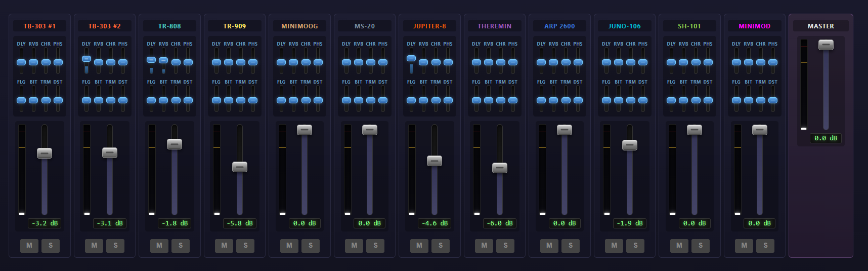Select the JUNO-106 channel title
Viewport: 868px width, 271px height.
[624, 26]
